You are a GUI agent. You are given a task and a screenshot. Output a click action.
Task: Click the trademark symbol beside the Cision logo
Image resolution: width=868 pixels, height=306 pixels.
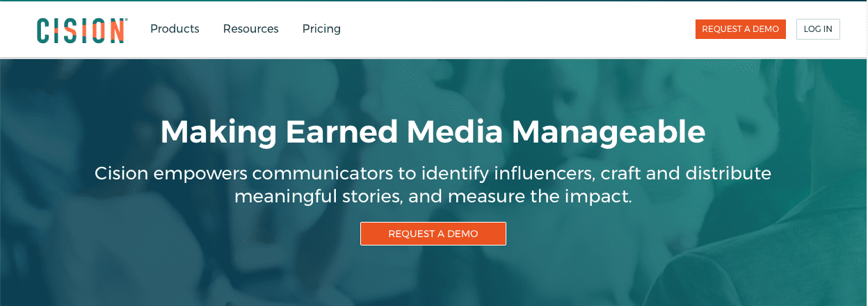pyautogui.click(x=127, y=20)
